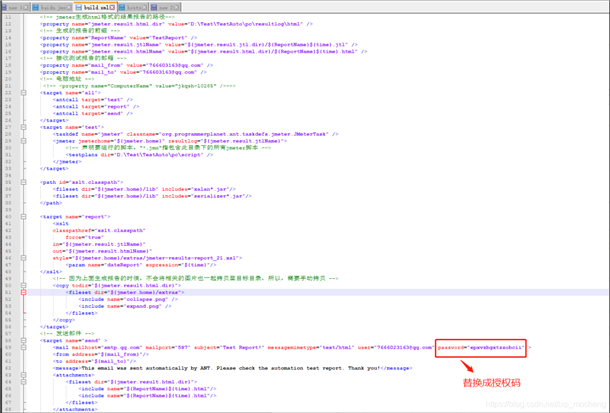Image resolution: width=610 pixels, height=413 pixels.
Task: Click the antcall target="send" line
Action: [93, 114]
